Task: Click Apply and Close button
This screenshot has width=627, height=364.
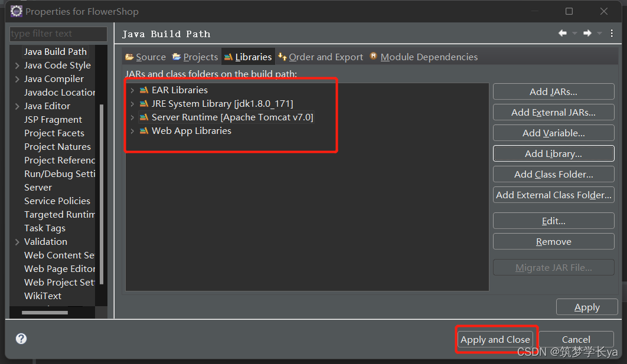Action: [495, 340]
